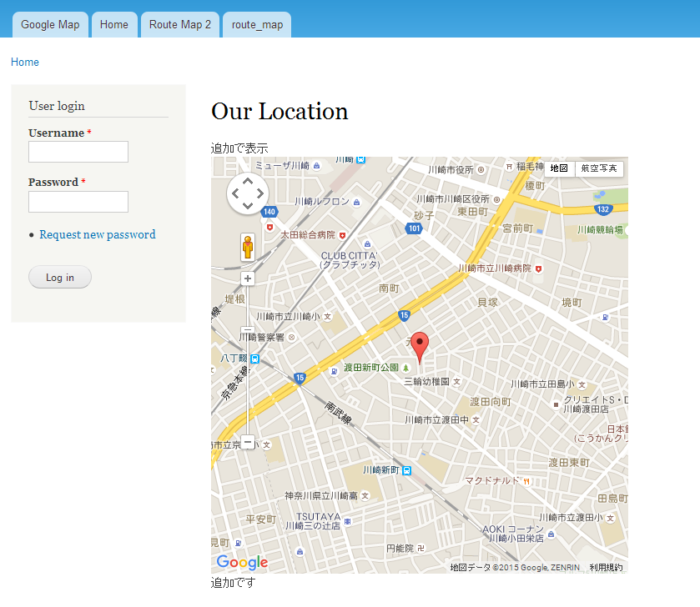This screenshot has height=607, width=700.
Task: Focus the Username input field
Action: (x=78, y=152)
